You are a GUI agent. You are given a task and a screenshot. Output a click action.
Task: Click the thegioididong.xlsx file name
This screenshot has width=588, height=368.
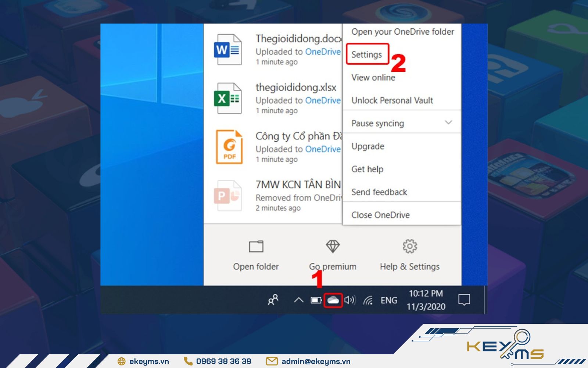(296, 87)
